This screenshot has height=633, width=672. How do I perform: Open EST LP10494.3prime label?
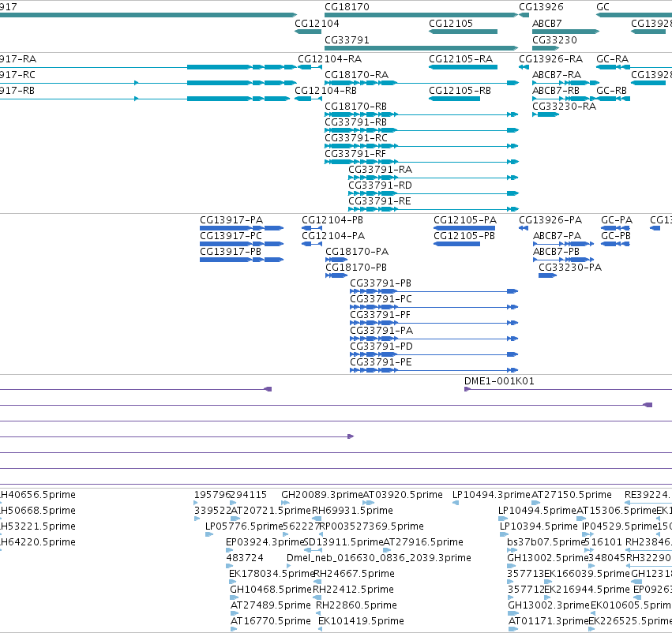click(x=492, y=495)
